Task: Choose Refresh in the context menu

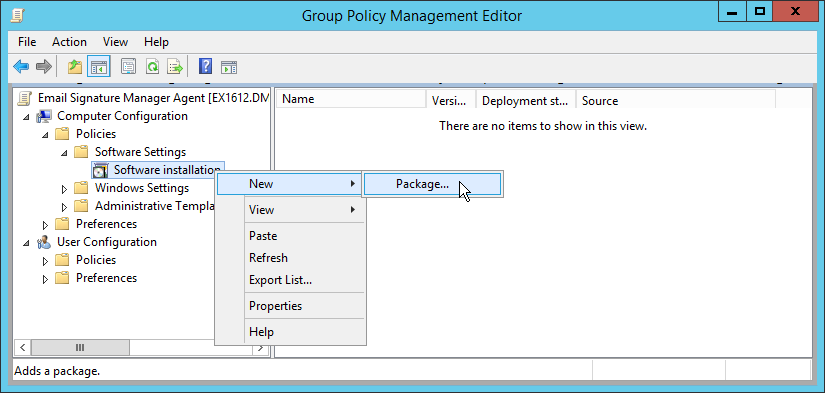Action: pos(289,258)
